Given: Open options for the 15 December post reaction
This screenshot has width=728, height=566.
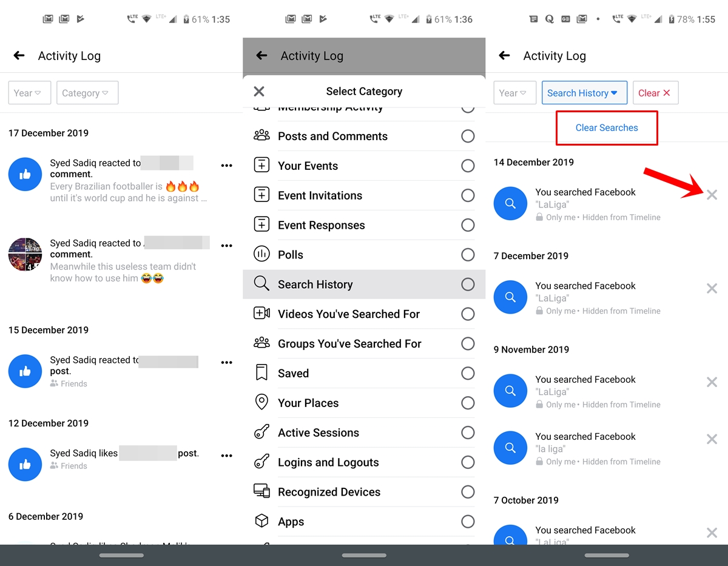Looking at the screenshot, I should 227,363.
